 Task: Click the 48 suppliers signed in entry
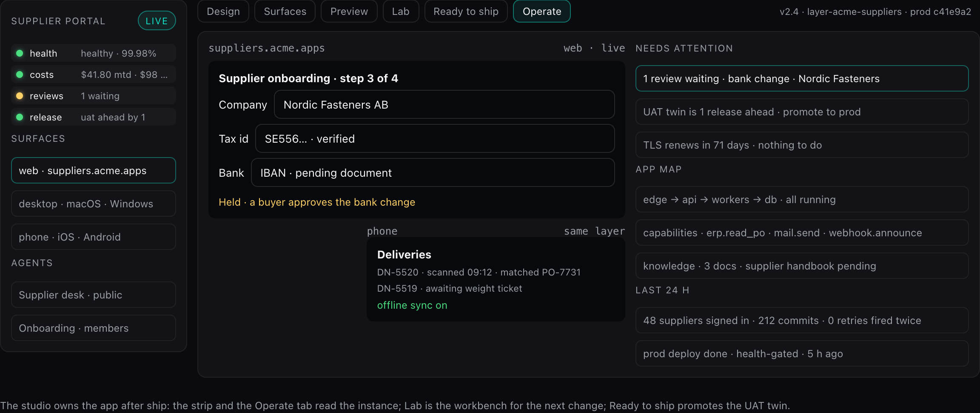click(x=802, y=320)
